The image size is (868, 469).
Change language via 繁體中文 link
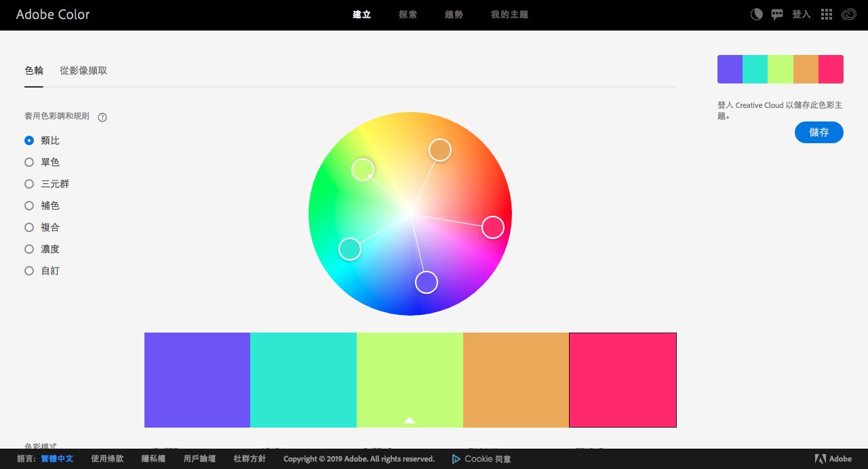pyautogui.click(x=57, y=459)
